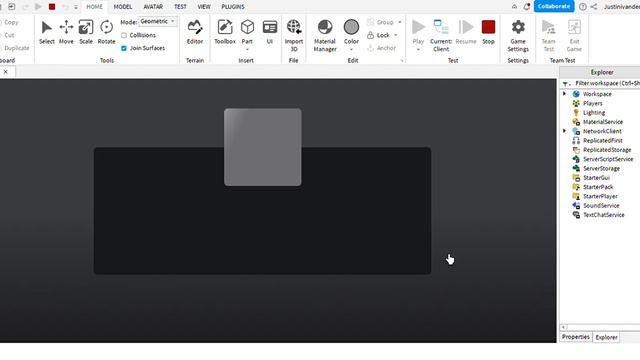Select ServerStorage in Explorer

(x=601, y=168)
